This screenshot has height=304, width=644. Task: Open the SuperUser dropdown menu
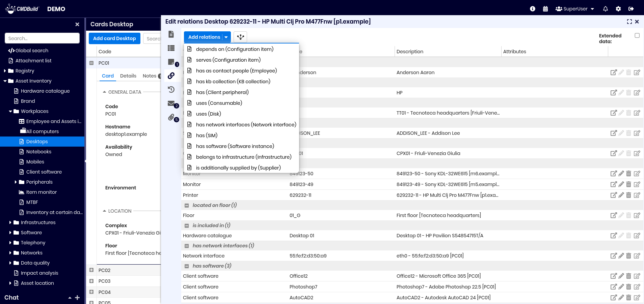[x=575, y=9]
